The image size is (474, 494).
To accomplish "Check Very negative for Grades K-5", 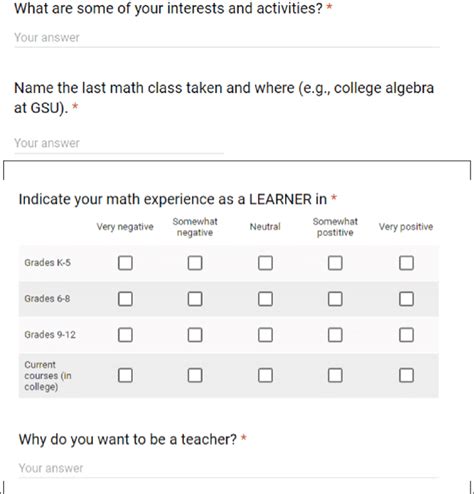I will (x=125, y=263).
